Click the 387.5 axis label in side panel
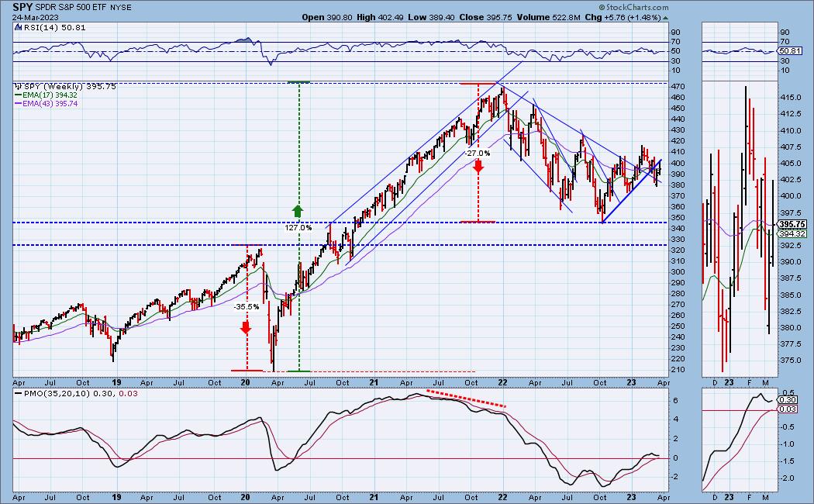This screenshot has width=814, height=504. click(x=792, y=278)
